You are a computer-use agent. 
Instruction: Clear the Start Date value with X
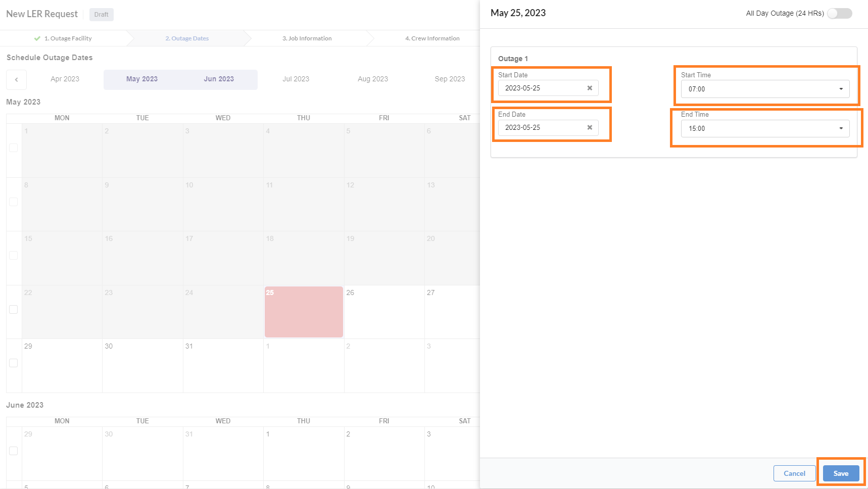click(x=589, y=88)
